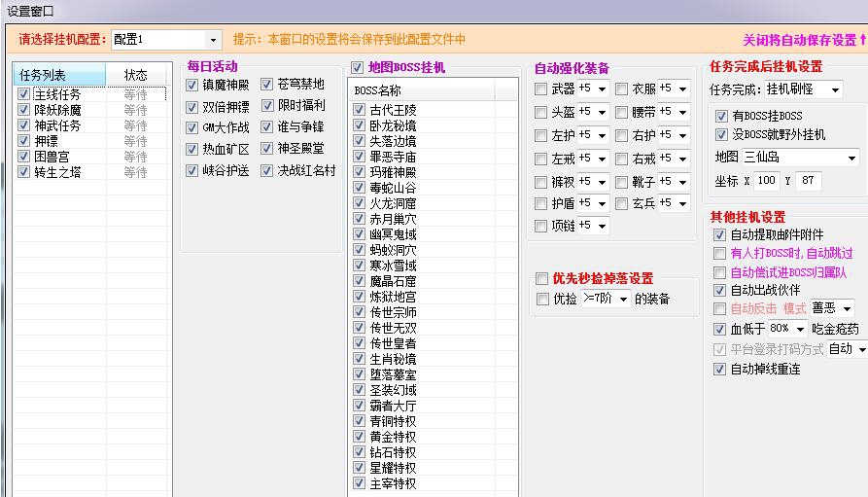This screenshot has width=868, height=497.
Task: Toggle the 自动出战伙伴 checkbox
Action: pyautogui.click(x=719, y=290)
